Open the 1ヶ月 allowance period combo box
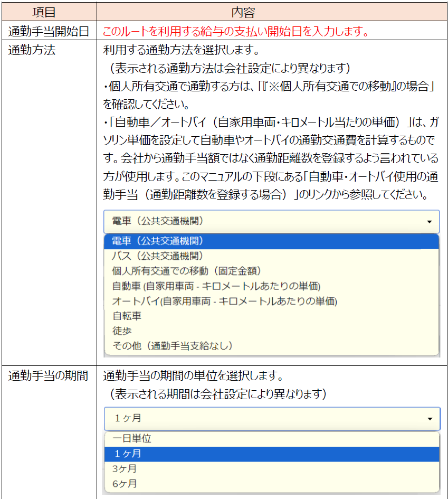448x499 pixels. point(271,418)
